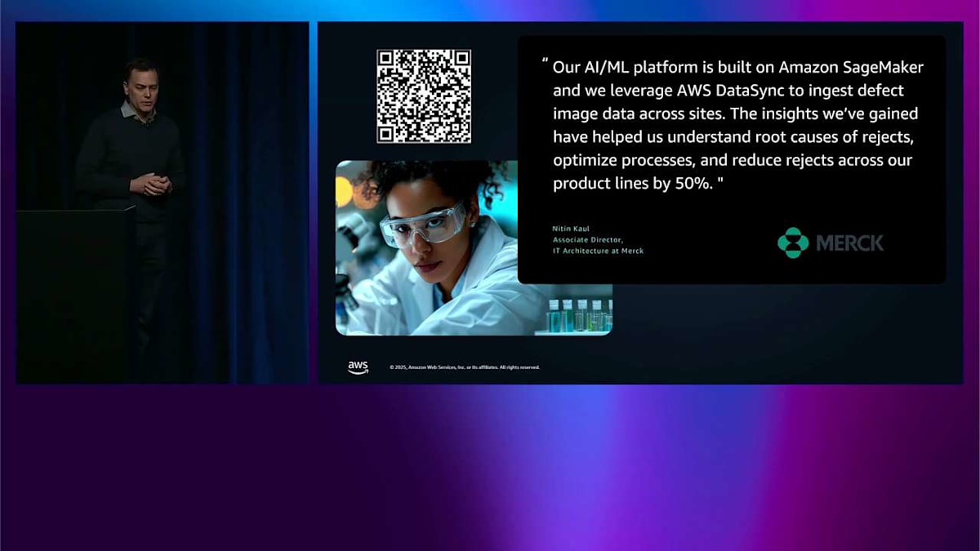
Task: Click the "MERCK" wordmark text
Action: (x=849, y=243)
